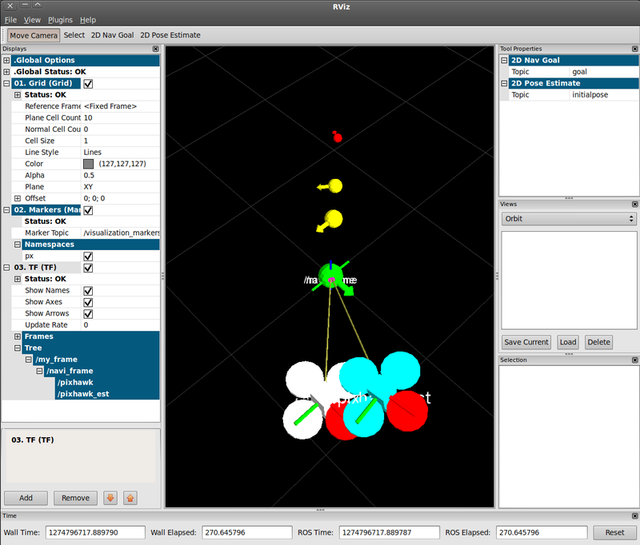Screen dimensions: 640x545
Task: Disable the 01. Grid display checkbox
Action: coord(88,84)
